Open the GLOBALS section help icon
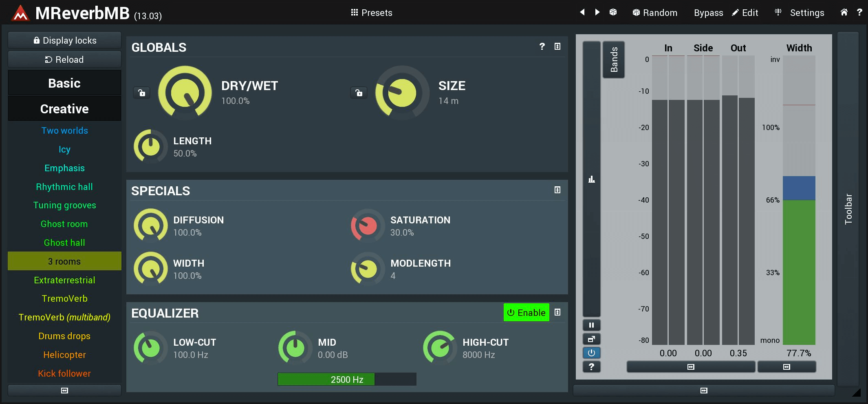This screenshot has height=404, width=868. (x=542, y=46)
